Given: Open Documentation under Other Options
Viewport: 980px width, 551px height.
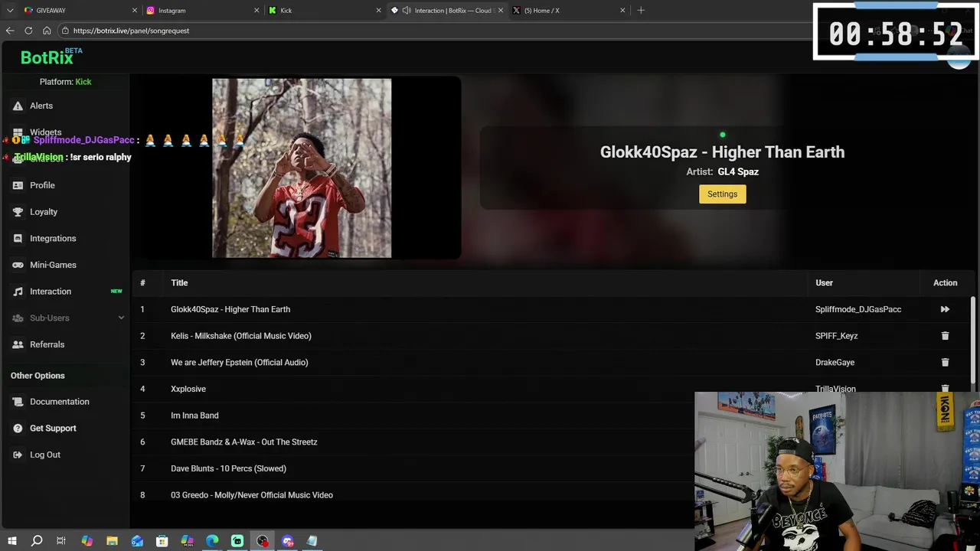Looking at the screenshot, I should [x=51, y=402].
